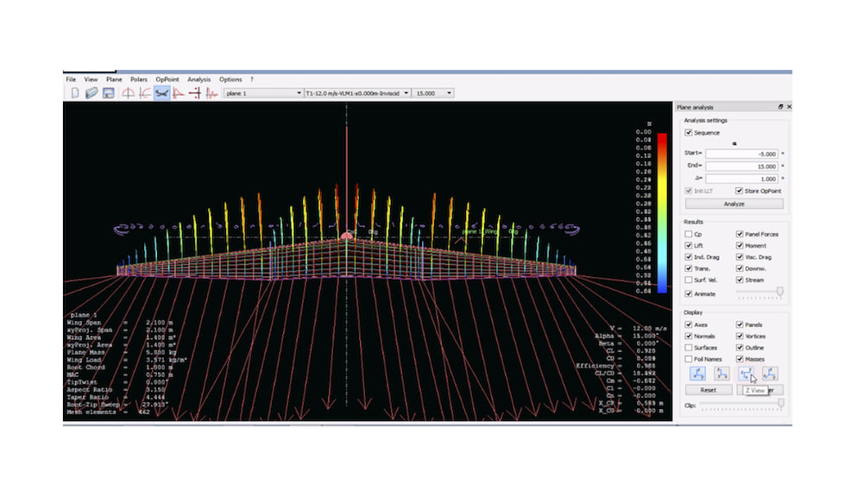Uncheck Store OpPoint checkbox
Viewport: 863px width, 504px height.
tap(740, 191)
